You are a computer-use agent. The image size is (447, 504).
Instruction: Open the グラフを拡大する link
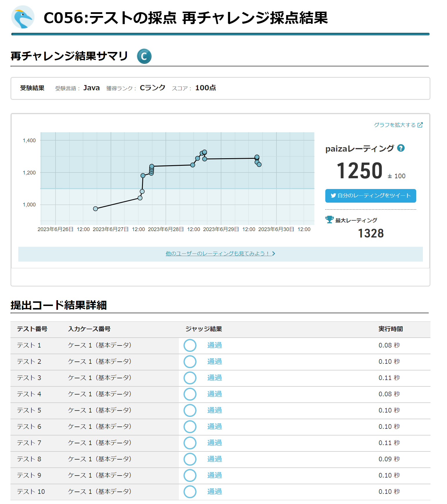(x=394, y=125)
